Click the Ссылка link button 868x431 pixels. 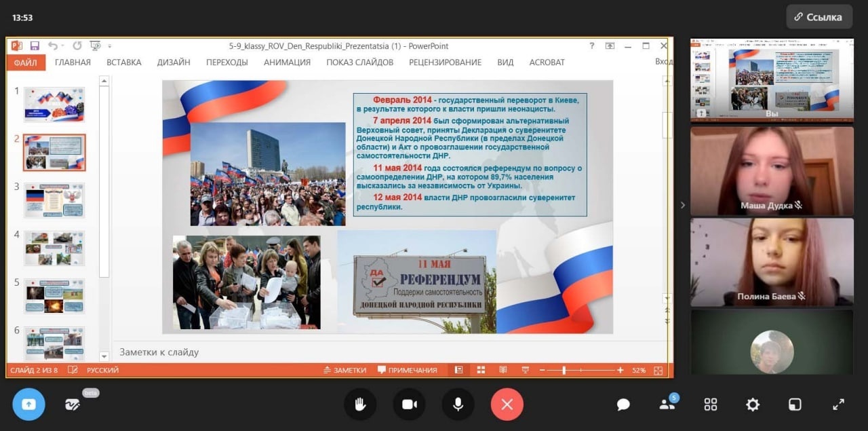pyautogui.click(x=819, y=17)
